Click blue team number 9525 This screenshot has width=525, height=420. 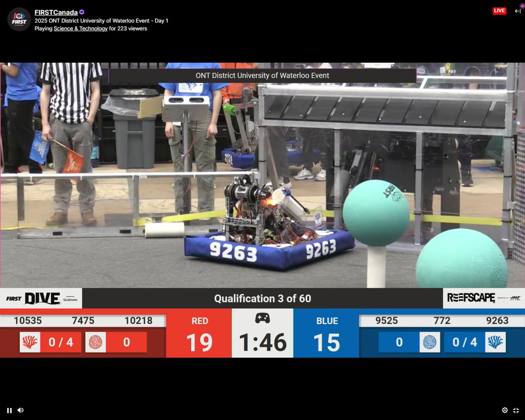[387, 321]
